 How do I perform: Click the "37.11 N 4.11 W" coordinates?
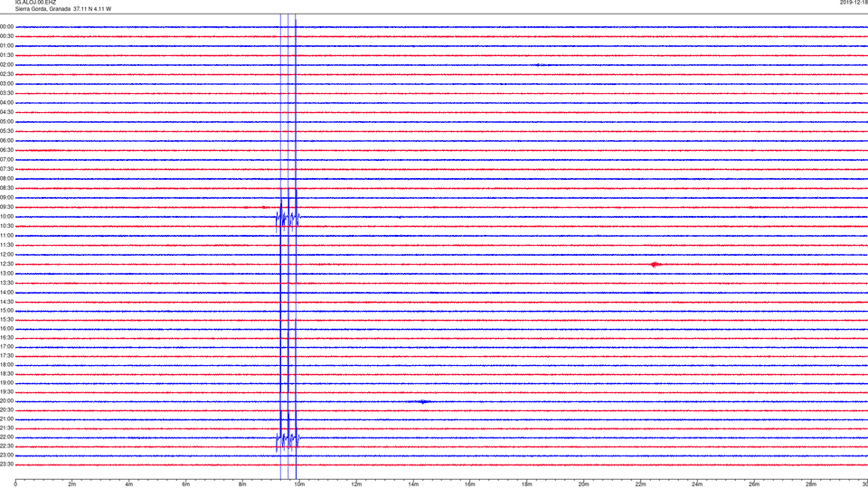tap(92, 9)
